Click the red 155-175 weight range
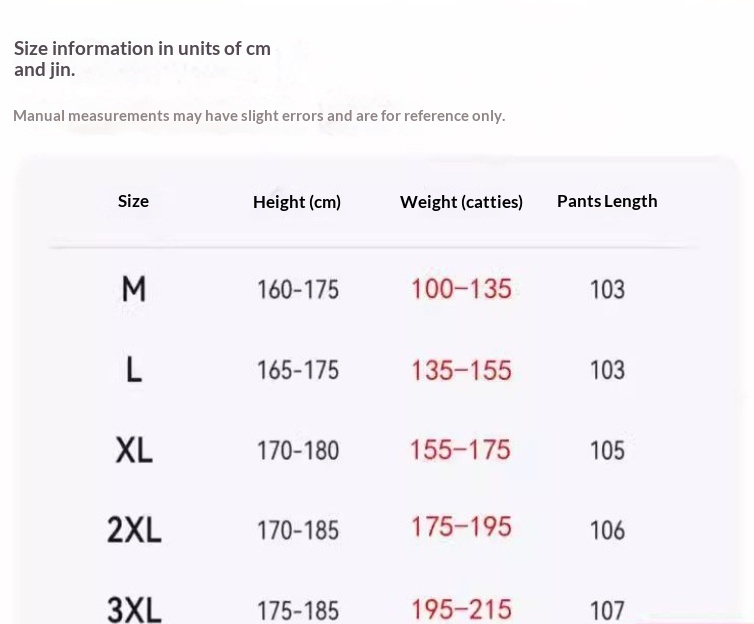Image resolution: width=754 pixels, height=624 pixels. click(x=461, y=450)
